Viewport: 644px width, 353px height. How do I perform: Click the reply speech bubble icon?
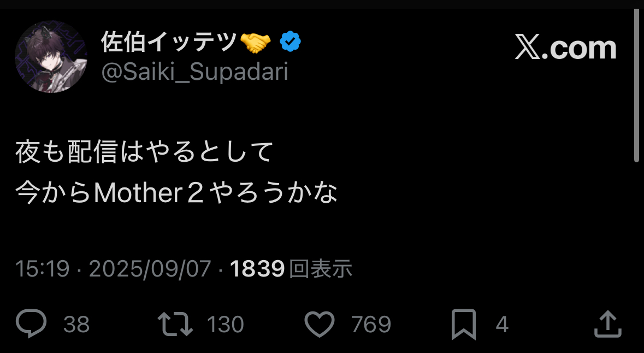tap(31, 324)
